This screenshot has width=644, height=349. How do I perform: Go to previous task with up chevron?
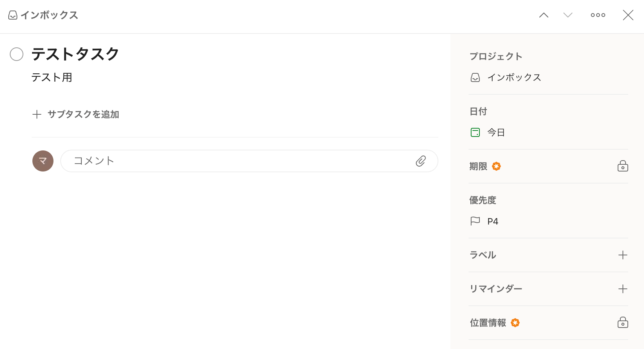(543, 15)
